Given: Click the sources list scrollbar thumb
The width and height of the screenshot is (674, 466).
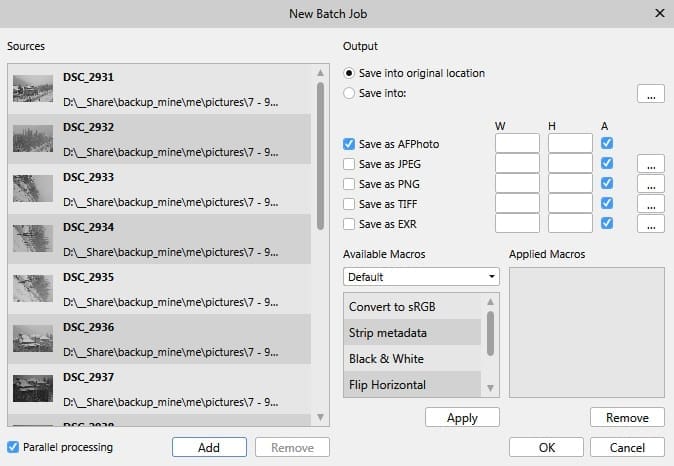Looking at the screenshot, I should pyautogui.click(x=320, y=156).
